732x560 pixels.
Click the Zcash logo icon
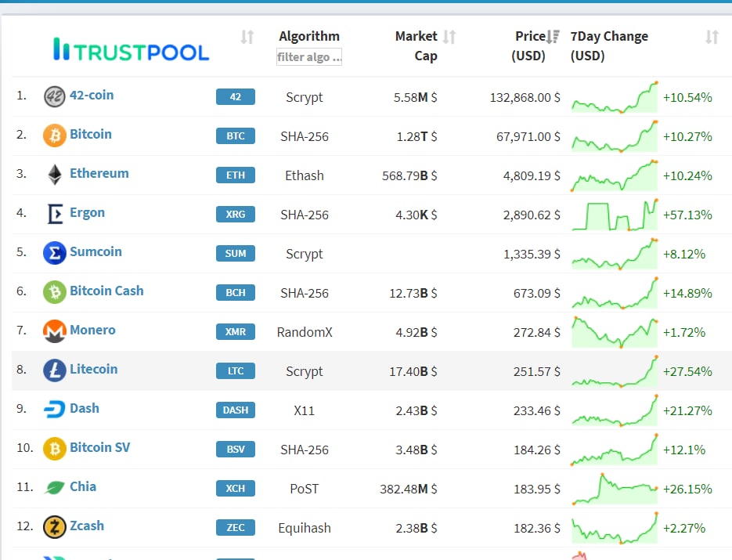pos(55,527)
